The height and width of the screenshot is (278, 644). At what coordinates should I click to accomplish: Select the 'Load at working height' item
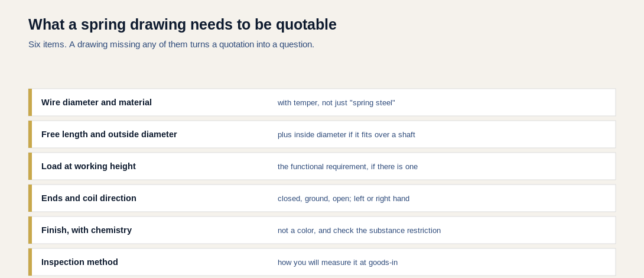tap(322, 166)
